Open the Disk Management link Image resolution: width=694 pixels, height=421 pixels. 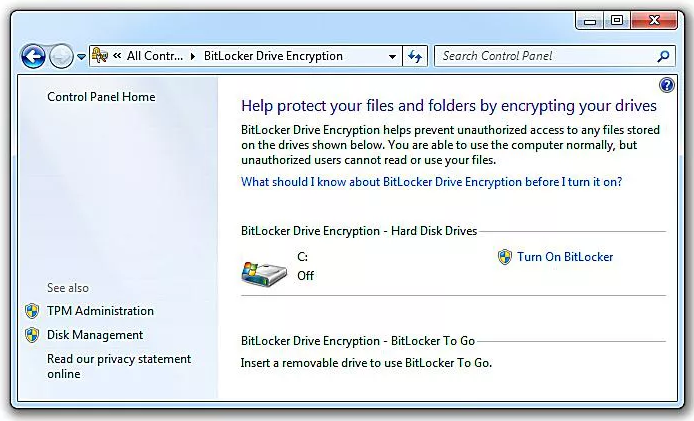[x=95, y=335]
